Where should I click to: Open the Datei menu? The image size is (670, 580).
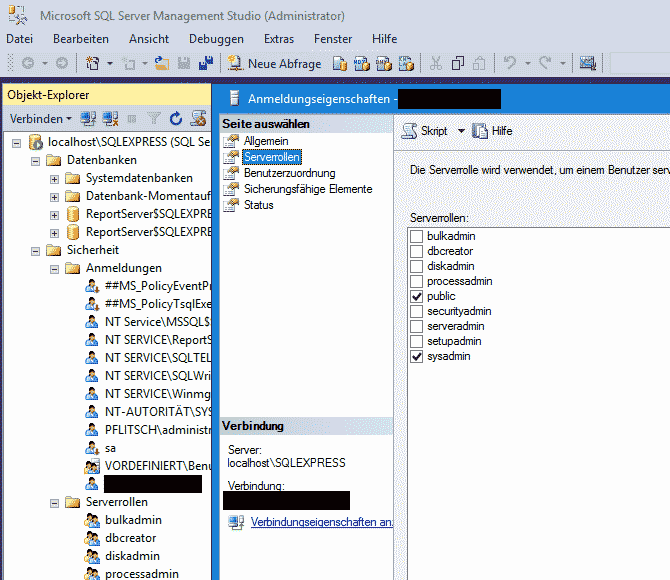pyautogui.click(x=19, y=39)
